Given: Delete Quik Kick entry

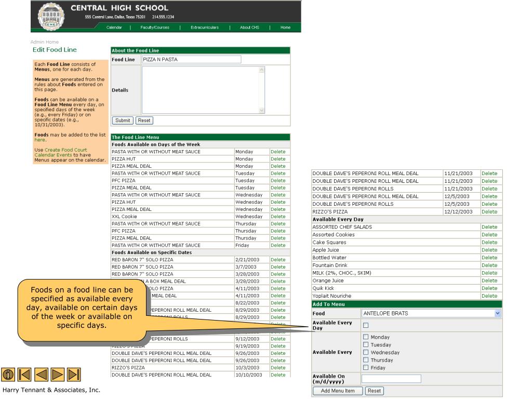Looking at the screenshot, I should point(489,288).
